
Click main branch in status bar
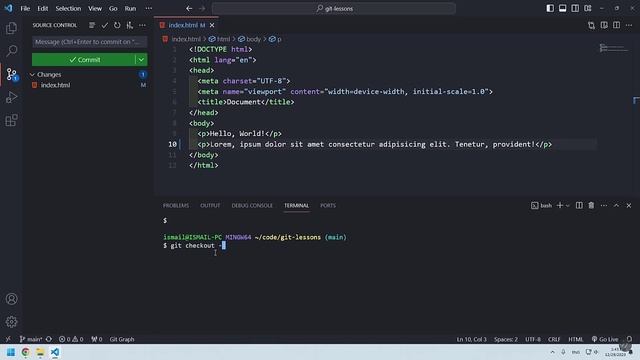pyautogui.click(x=31, y=339)
